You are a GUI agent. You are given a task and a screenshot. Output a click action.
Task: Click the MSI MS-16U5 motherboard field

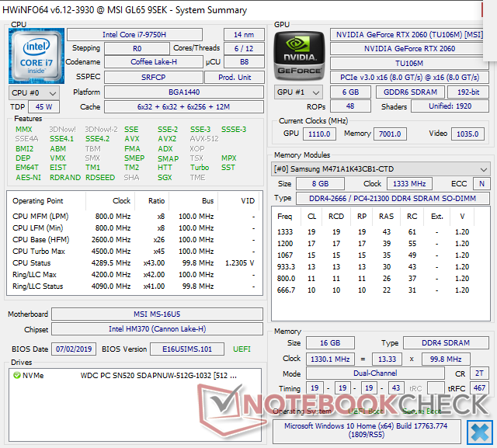click(x=157, y=314)
